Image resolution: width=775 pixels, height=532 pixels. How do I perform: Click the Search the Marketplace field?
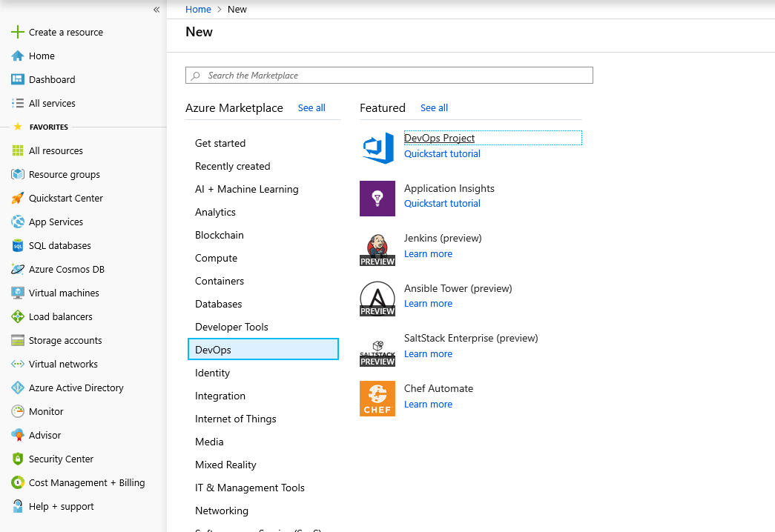[389, 76]
